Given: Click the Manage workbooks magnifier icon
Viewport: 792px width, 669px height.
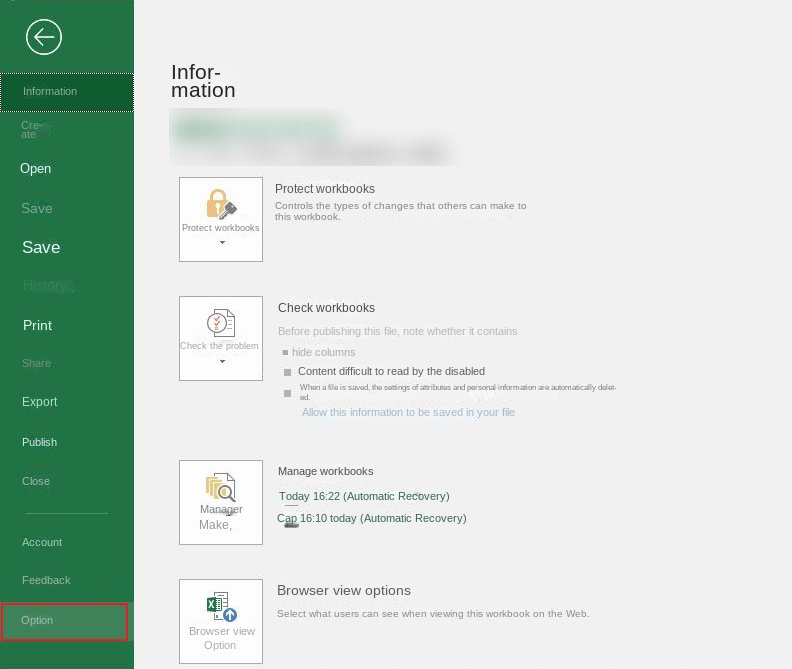Looking at the screenshot, I should click(x=220, y=487).
